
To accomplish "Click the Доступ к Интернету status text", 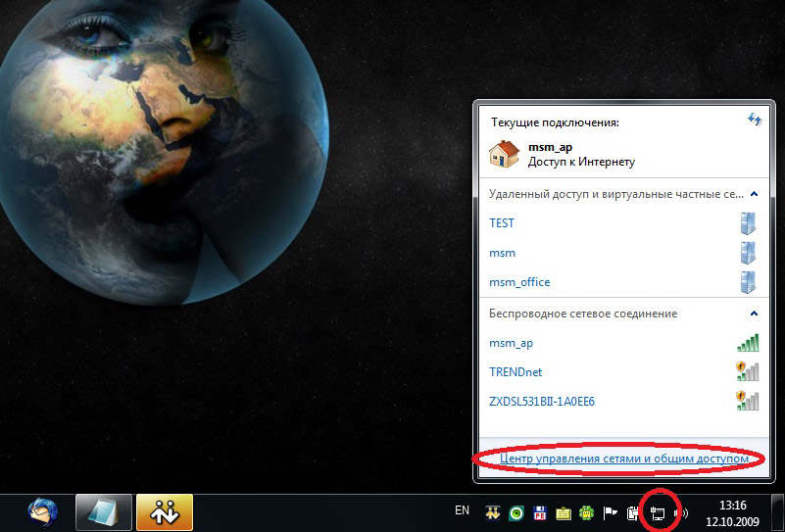I will click(x=581, y=163).
